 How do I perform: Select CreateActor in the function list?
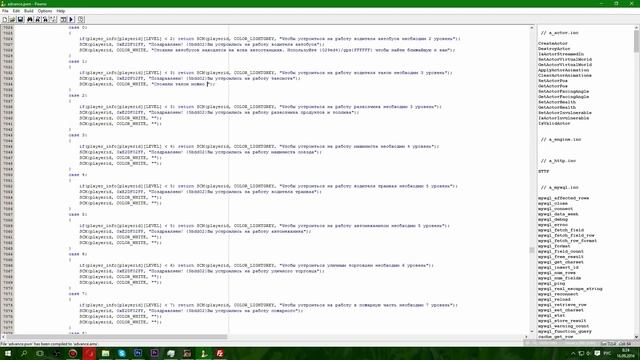(553, 43)
